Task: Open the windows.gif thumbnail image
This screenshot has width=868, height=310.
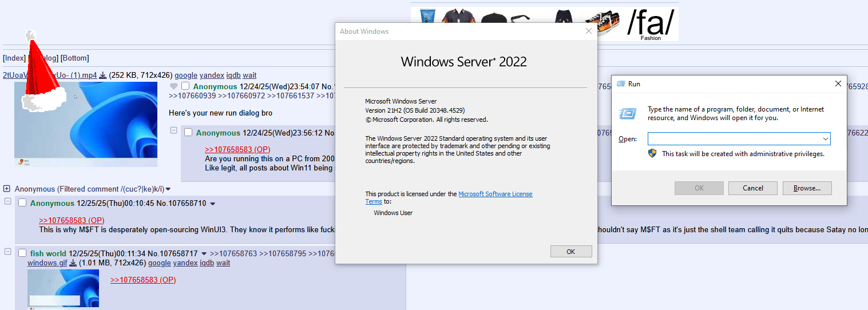Action: (x=63, y=288)
